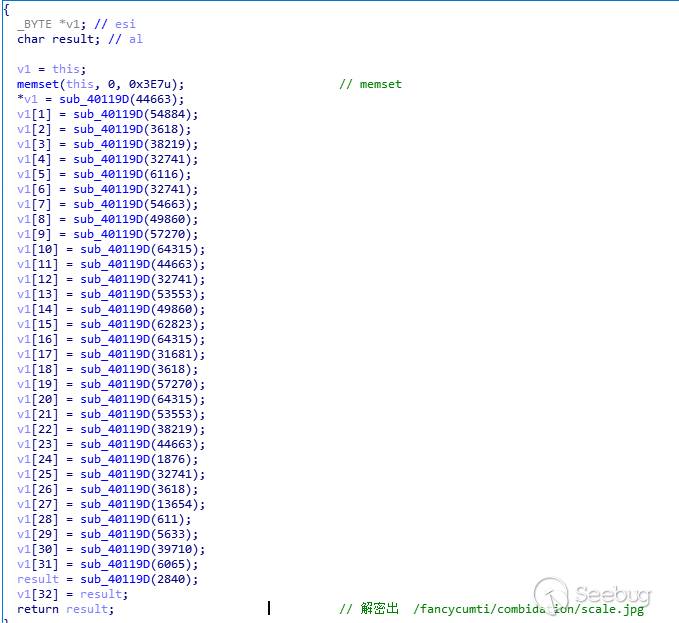
Task: Click the v1[7] = sub_40119D(54663) line
Action: pyautogui.click(x=107, y=204)
